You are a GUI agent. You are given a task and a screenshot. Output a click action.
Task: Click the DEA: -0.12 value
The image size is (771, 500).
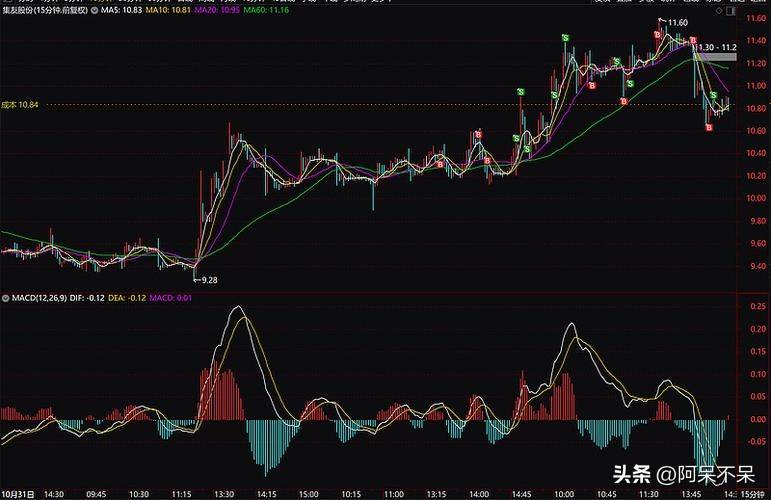(127, 298)
